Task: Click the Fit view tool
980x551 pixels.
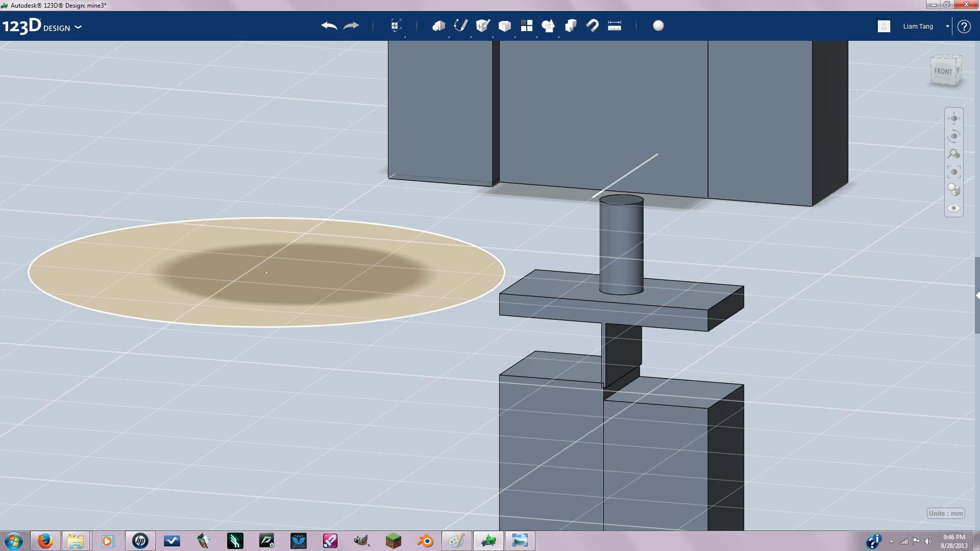Action: [954, 172]
